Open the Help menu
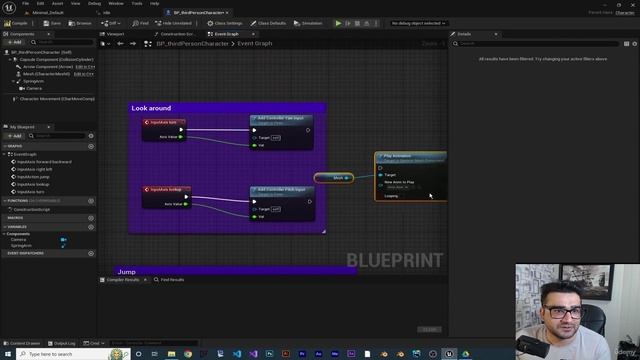The width and height of the screenshot is (640, 360). click(x=154, y=3)
